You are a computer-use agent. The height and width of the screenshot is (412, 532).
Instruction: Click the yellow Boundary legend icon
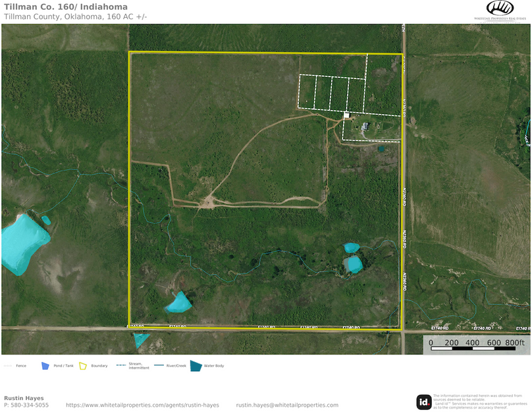(x=84, y=365)
